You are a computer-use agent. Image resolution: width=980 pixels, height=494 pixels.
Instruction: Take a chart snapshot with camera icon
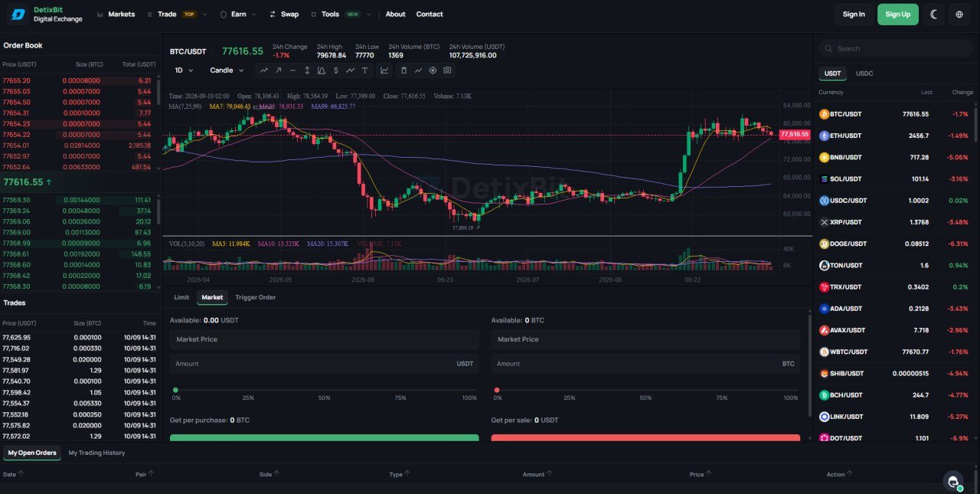pos(447,70)
